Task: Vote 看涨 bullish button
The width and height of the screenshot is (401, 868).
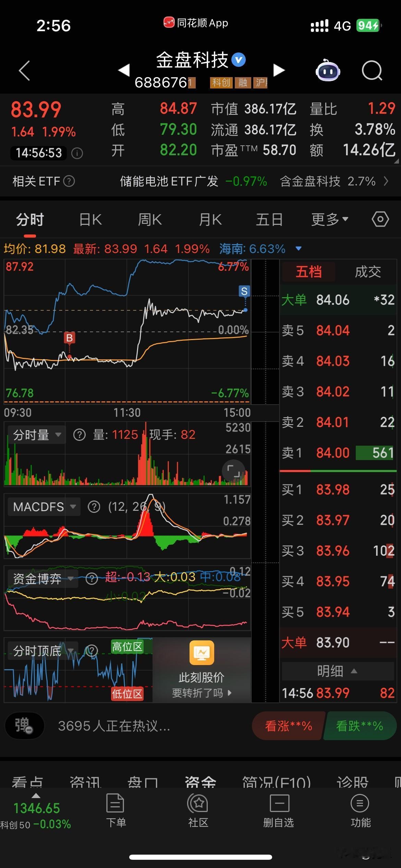Action: click(289, 726)
